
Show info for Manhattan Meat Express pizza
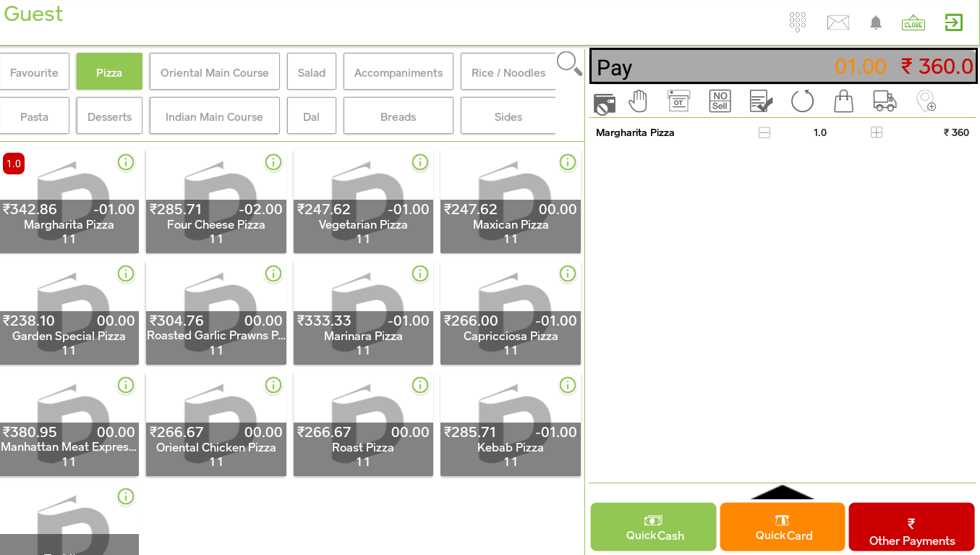(x=126, y=385)
